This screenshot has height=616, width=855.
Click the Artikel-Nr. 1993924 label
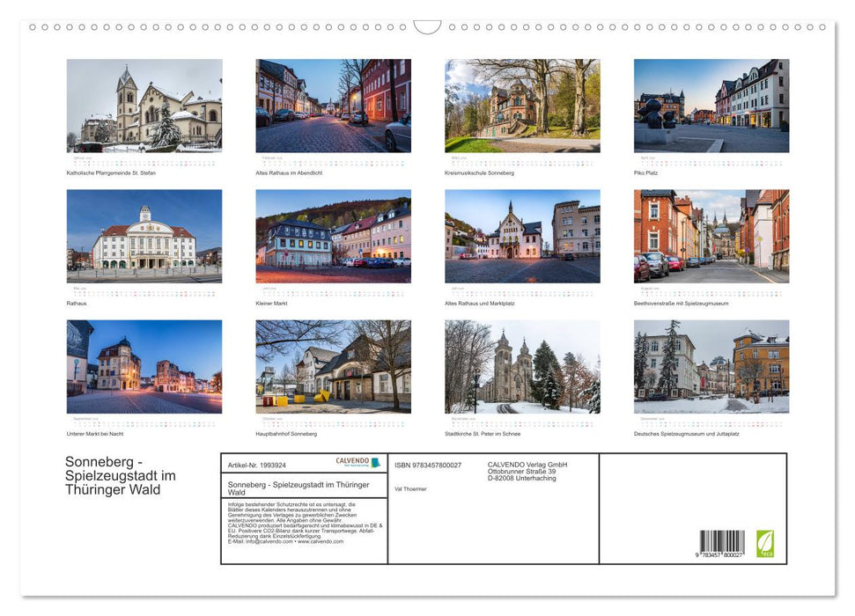click(x=255, y=465)
